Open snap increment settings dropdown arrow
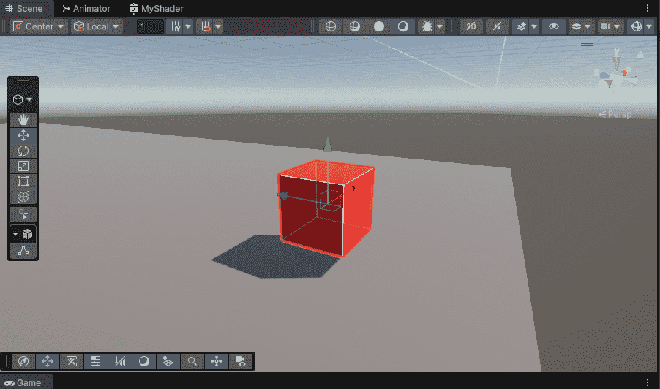660x389 pixels. click(x=218, y=27)
